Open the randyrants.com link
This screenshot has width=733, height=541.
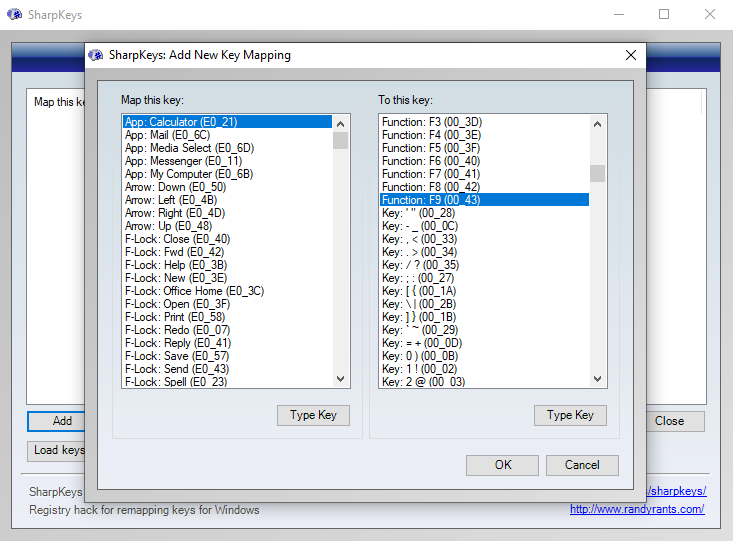click(637, 509)
